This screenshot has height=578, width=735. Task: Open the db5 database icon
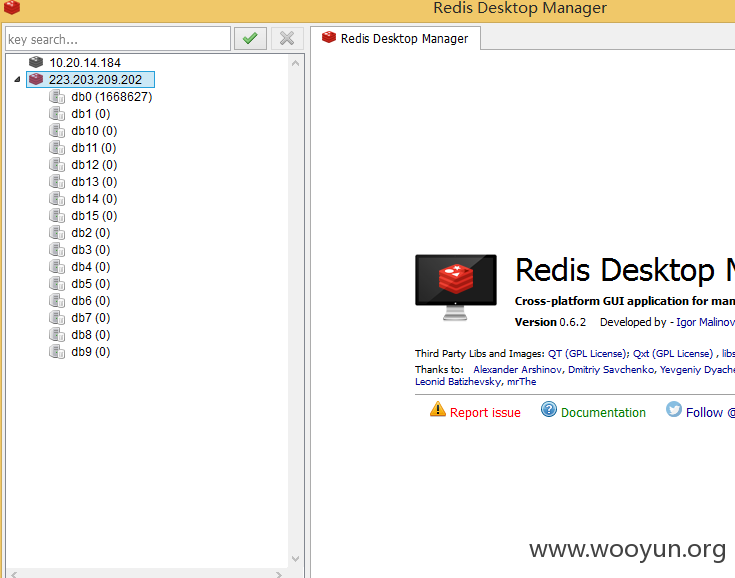click(57, 284)
